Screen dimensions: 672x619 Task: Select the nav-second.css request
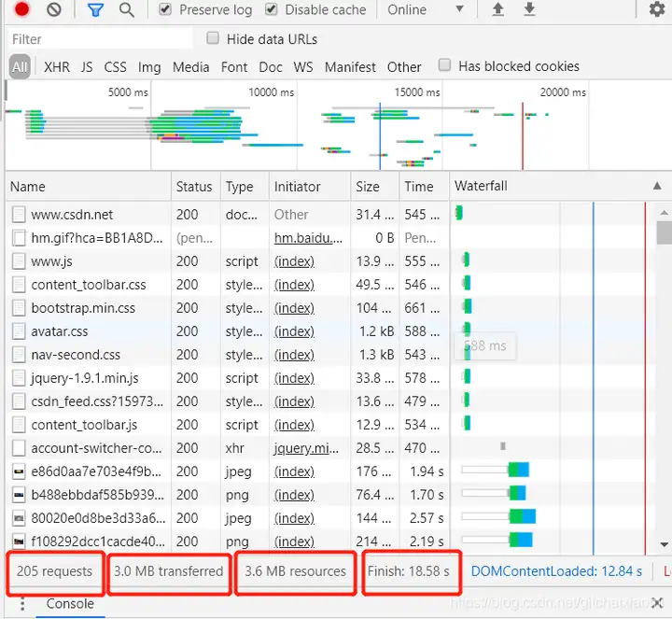pyautogui.click(x=330, y=355)
